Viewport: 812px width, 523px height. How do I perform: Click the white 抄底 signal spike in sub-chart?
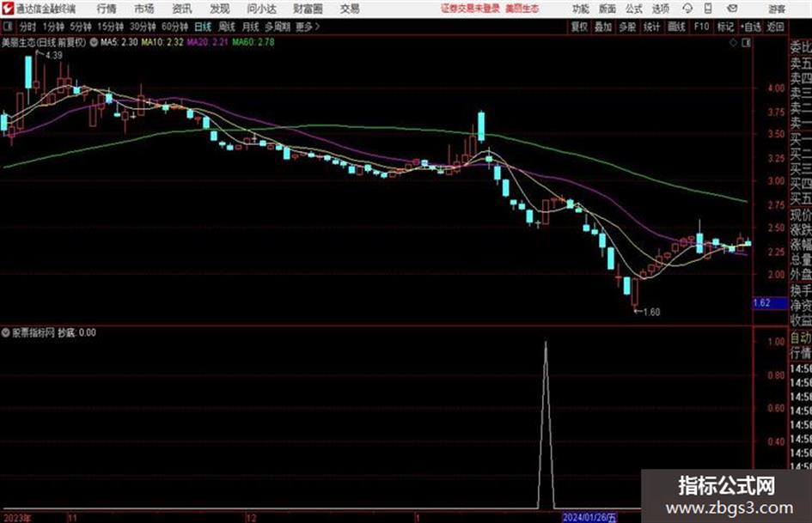[546, 424]
